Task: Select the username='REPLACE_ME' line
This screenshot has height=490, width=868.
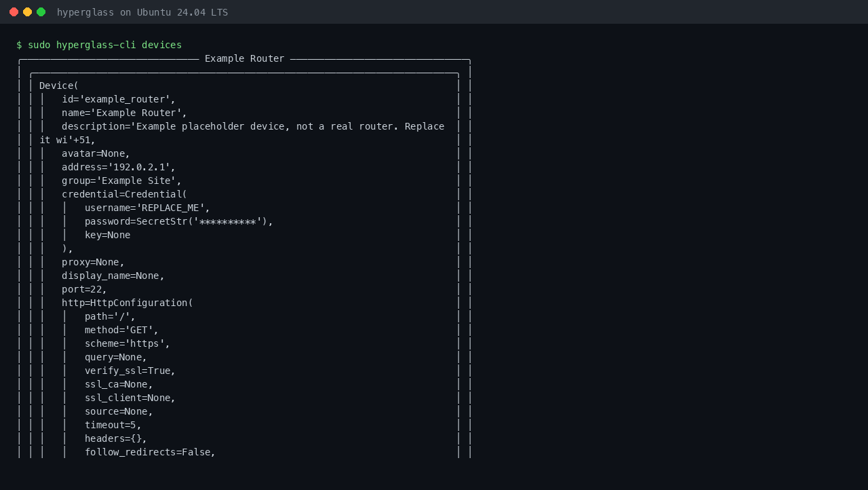Action: [x=147, y=208]
